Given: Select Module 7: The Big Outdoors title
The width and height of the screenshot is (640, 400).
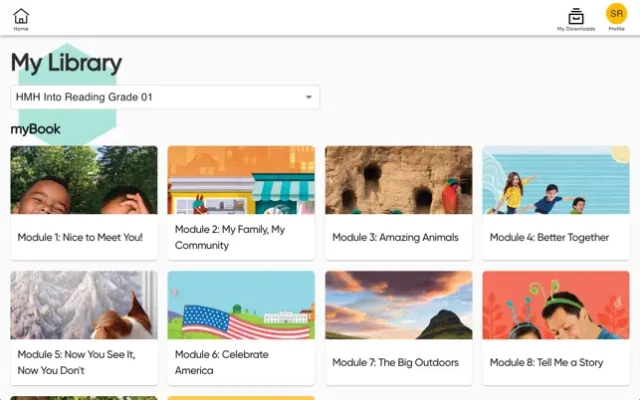Looking at the screenshot, I should click(395, 362).
